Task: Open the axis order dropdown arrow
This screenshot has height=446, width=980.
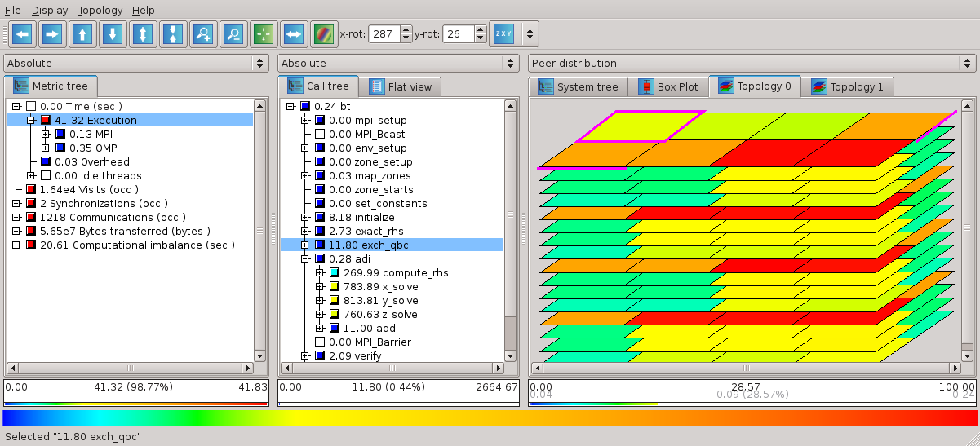Action: click(530, 34)
